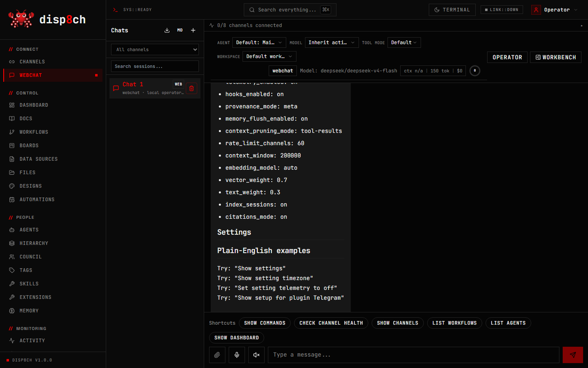588x368 pixels.
Task: Run the List Agents shortcut
Action: [x=508, y=323]
